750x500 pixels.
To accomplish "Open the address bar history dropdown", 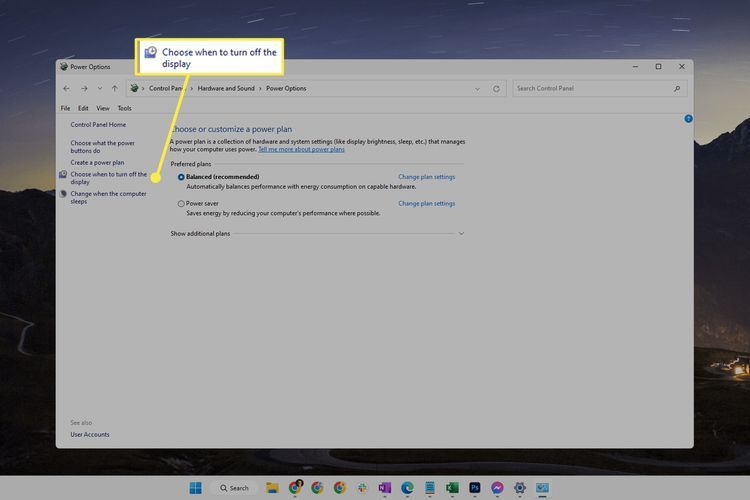I will [479, 88].
